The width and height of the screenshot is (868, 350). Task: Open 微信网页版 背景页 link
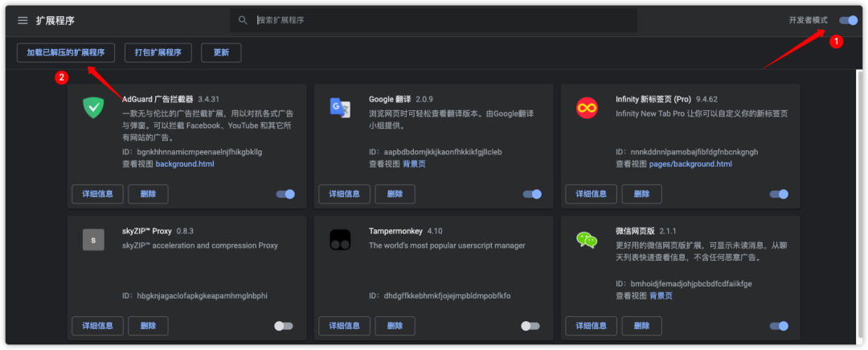pyautogui.click(x=661, y=296)
